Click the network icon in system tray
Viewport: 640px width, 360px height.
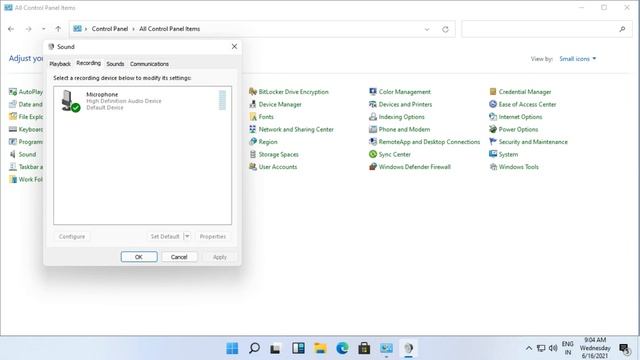541,348
